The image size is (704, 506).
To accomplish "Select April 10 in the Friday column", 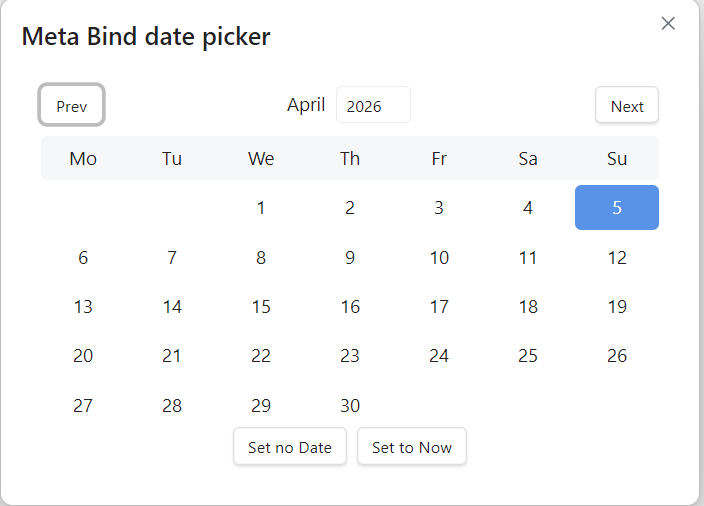I will (439, 258).
